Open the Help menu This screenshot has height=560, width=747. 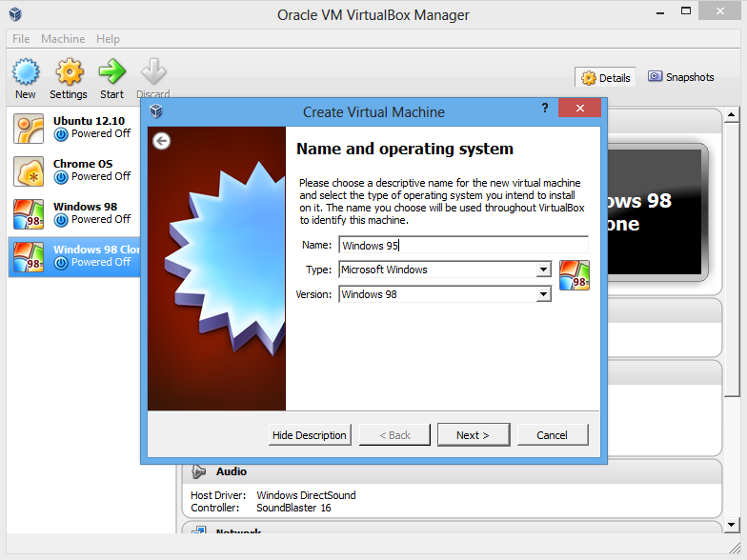pyautogui.click(x=108, y=38)
